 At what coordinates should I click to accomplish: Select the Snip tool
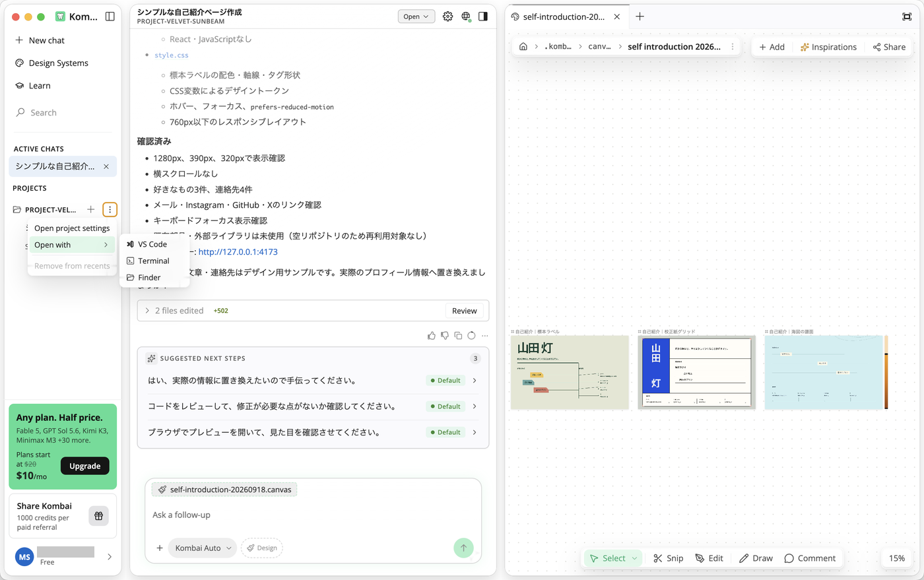click(x=669, y=558)
